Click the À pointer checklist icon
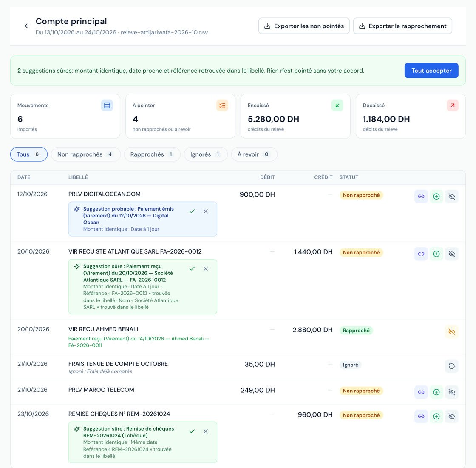 [x=222, y=106]
